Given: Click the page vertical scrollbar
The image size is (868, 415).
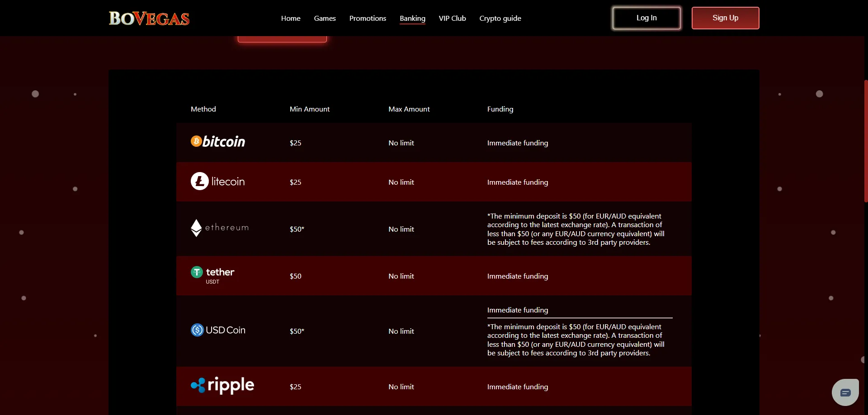Looking at the screenshot, I should point(866,141).
